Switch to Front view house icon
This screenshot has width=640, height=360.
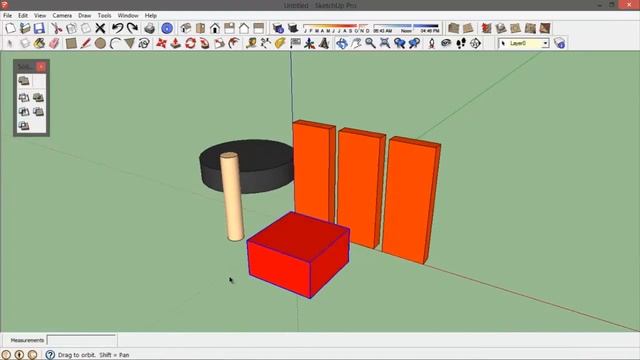pos(215,28)
